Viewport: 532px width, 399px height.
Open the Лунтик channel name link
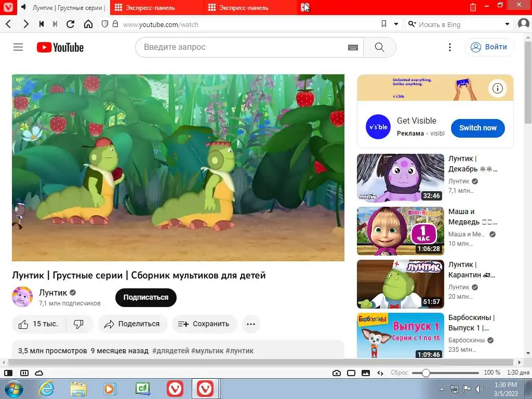(53, 292)
